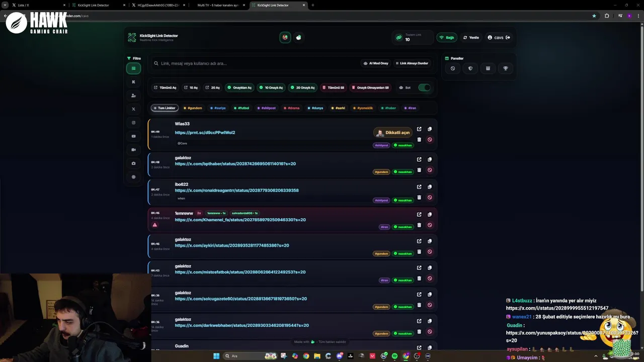644x362 pixels.
Task: Open ibo622's ronaldreagantrr link externally
Action: (x=419, y=187)
